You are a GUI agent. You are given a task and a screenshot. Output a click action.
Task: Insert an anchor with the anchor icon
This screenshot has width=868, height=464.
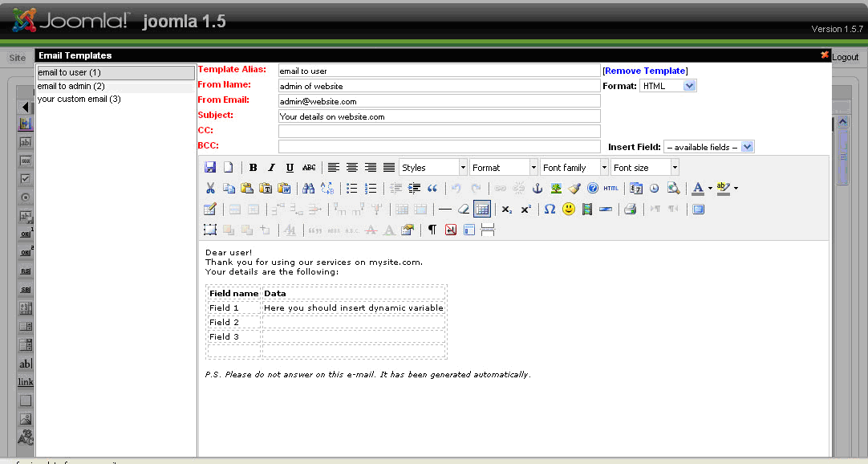[537, 189]
